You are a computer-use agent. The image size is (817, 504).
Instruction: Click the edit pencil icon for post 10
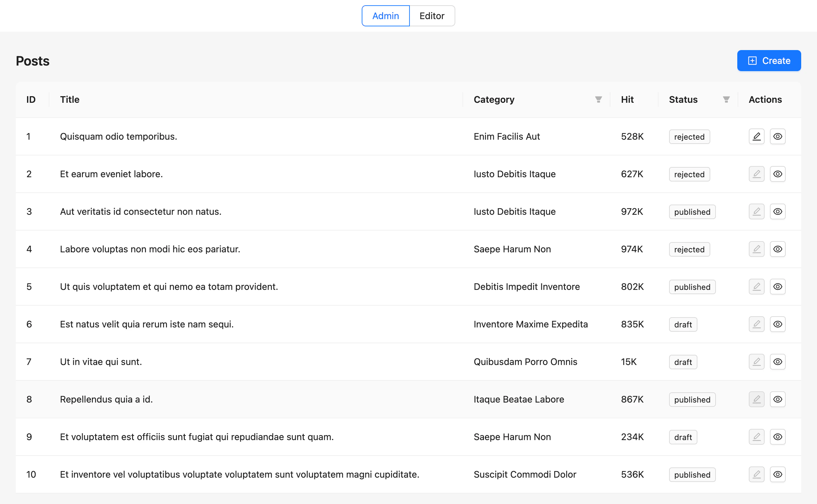[x=756, y=474]
